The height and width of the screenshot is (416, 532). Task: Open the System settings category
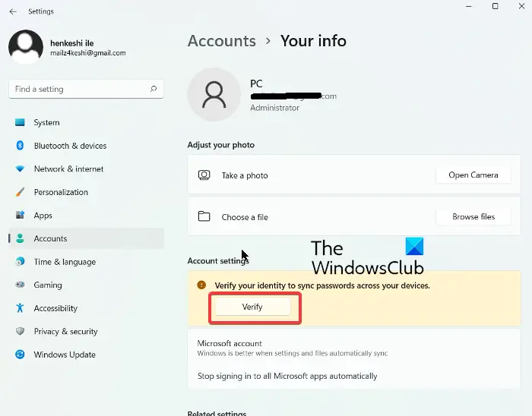(87, 122)
